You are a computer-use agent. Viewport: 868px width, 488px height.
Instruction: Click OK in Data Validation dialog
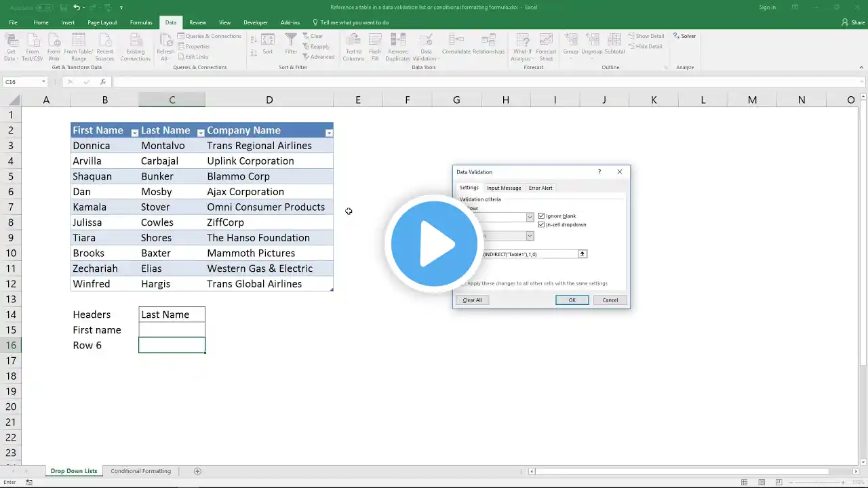coord(572,300)
